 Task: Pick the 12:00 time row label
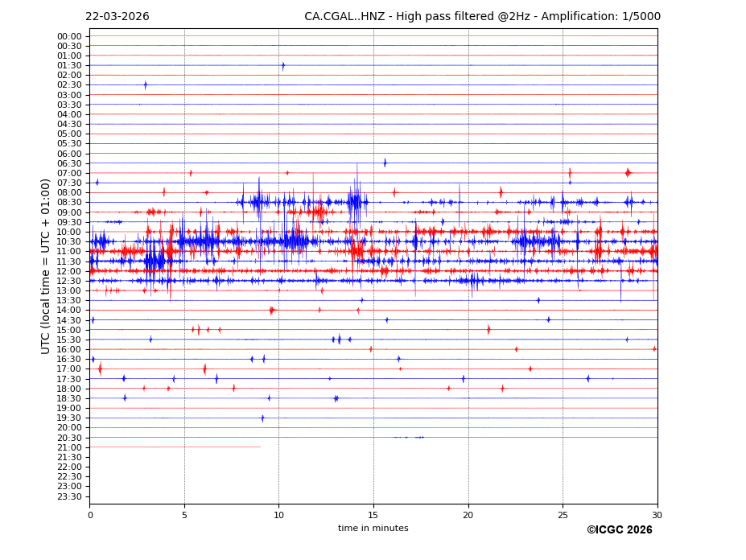tap(69, 271)
